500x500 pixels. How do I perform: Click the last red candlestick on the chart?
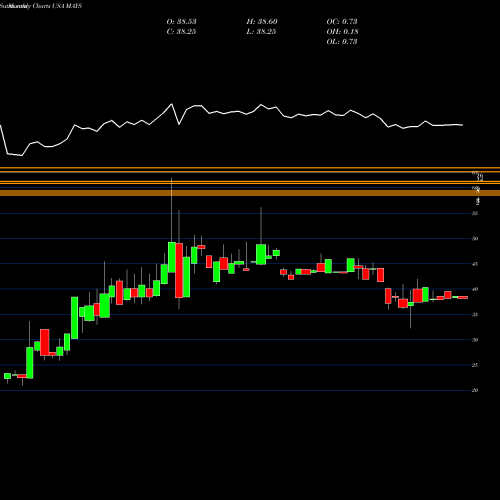[x=463, y=297]
